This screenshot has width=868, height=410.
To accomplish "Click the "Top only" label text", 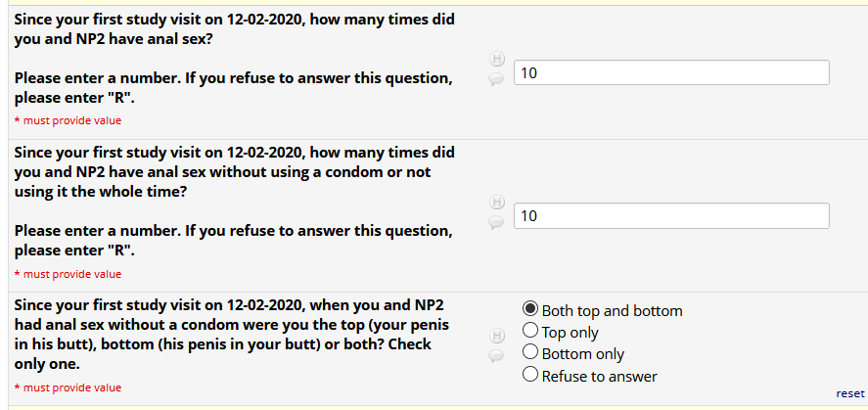I will coord(570,333).
